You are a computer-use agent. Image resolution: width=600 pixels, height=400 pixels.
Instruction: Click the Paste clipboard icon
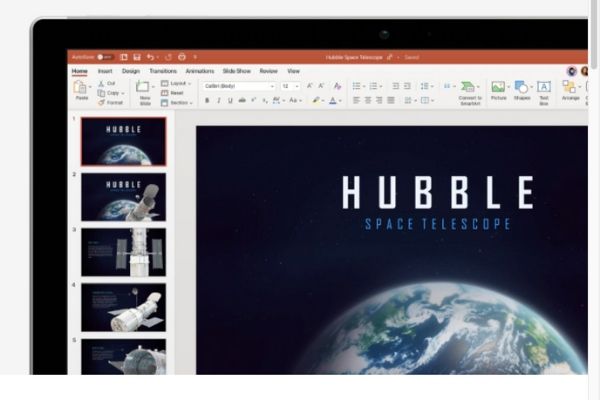tap(80, 88)
